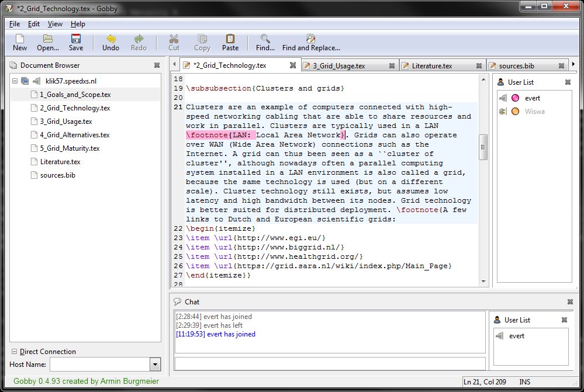The height and width of the screenshot is (392, 584).
Task: Click the User List person icon in editor panel
Action: point(500,82)
